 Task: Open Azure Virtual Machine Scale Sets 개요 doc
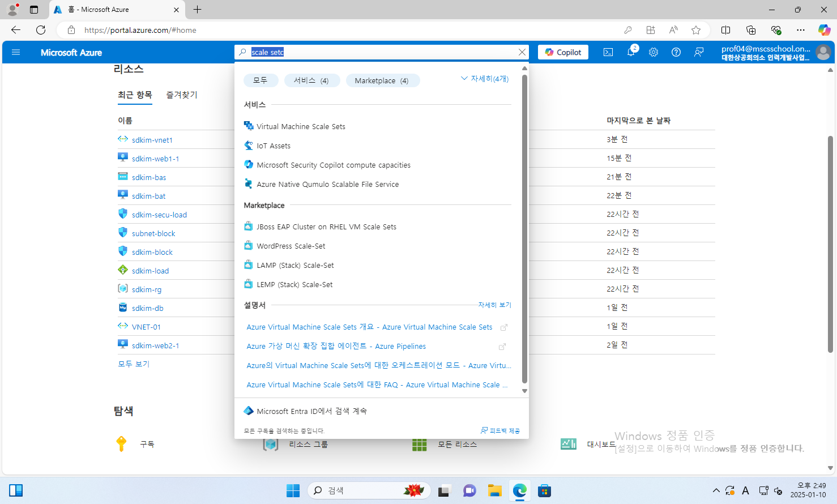[369, 327]
